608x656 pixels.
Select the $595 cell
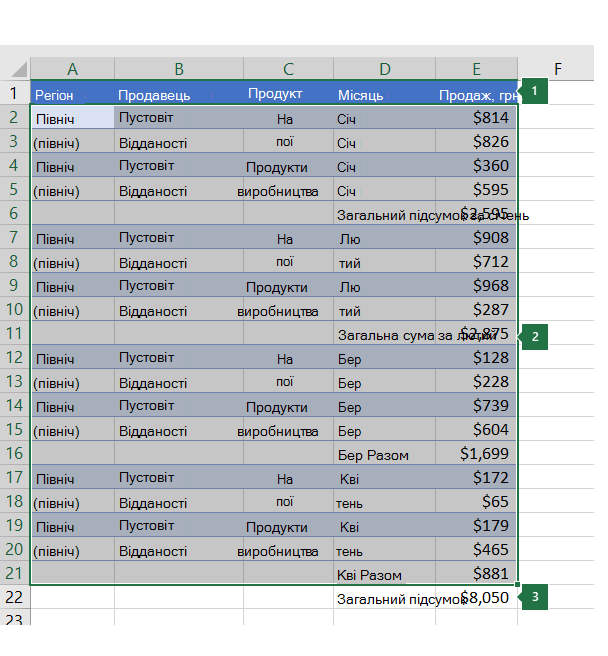coord(476,189)
